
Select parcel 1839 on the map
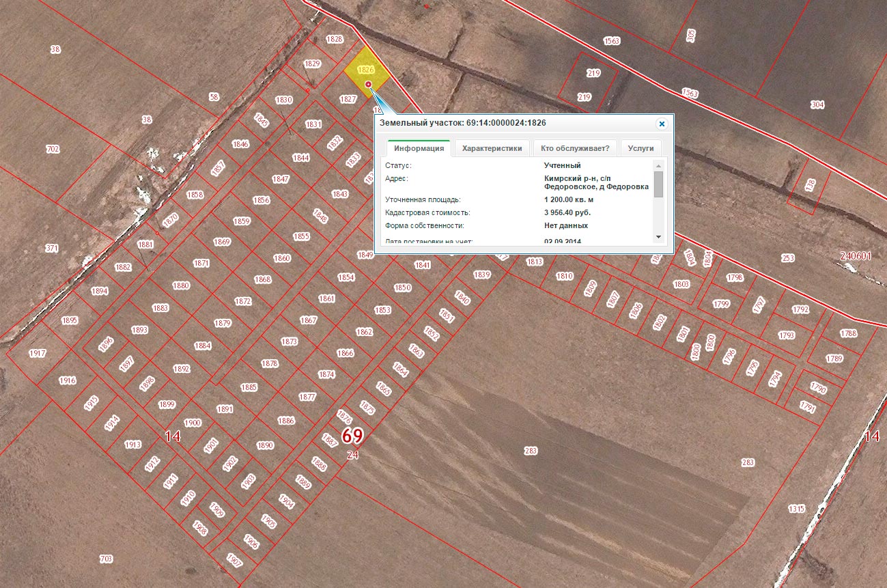click(482, 275)
